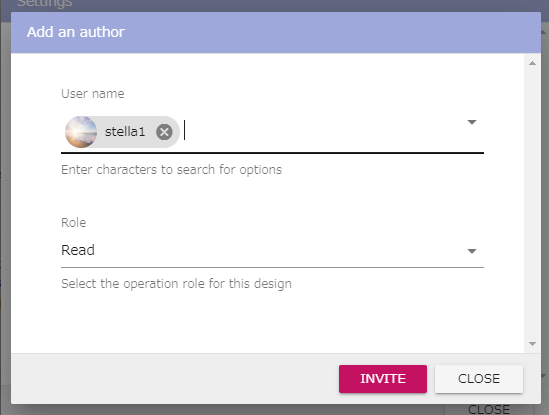This screenshot has width=549, height=415.
Task: Expand the User name dropdown arrow
Action: tap(472, 122)
